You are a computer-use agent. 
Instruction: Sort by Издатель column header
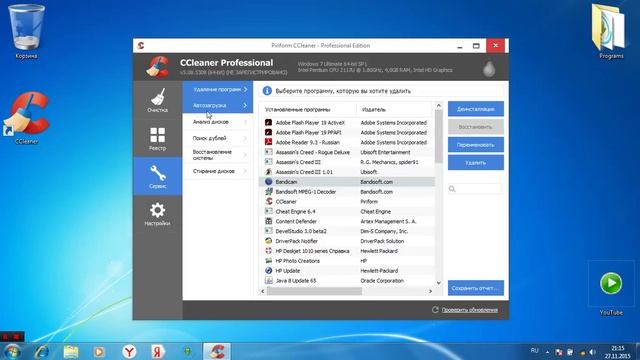394,109
